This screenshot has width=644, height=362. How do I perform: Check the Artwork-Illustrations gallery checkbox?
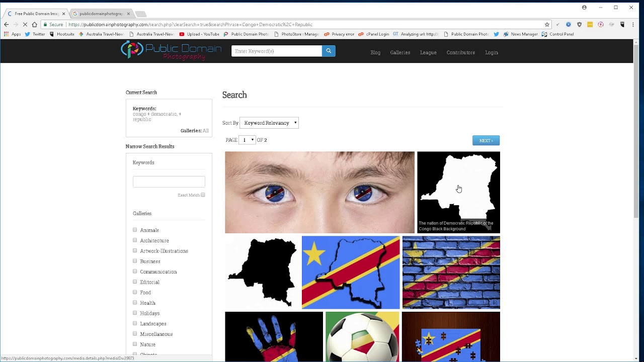pos(135,250)
